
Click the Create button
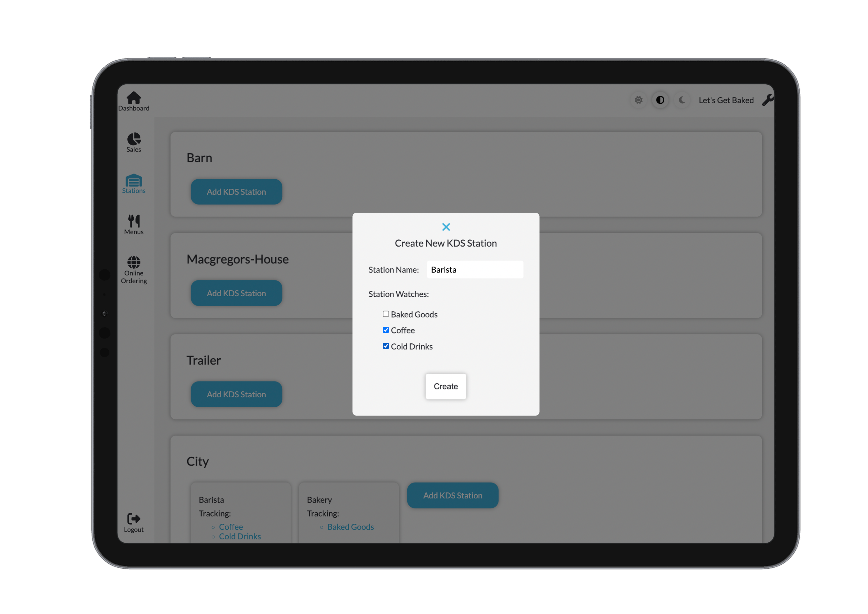(446, 386)
